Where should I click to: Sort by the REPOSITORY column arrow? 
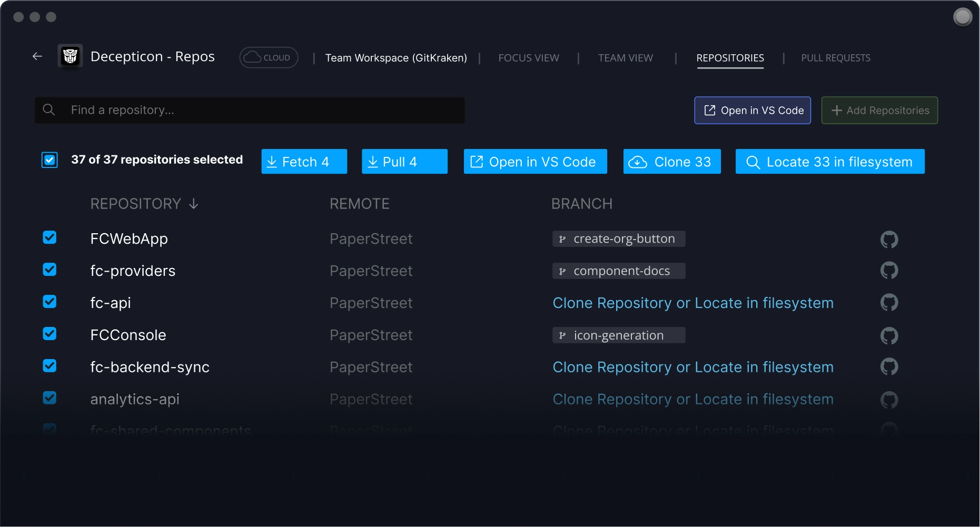[194, 204]
